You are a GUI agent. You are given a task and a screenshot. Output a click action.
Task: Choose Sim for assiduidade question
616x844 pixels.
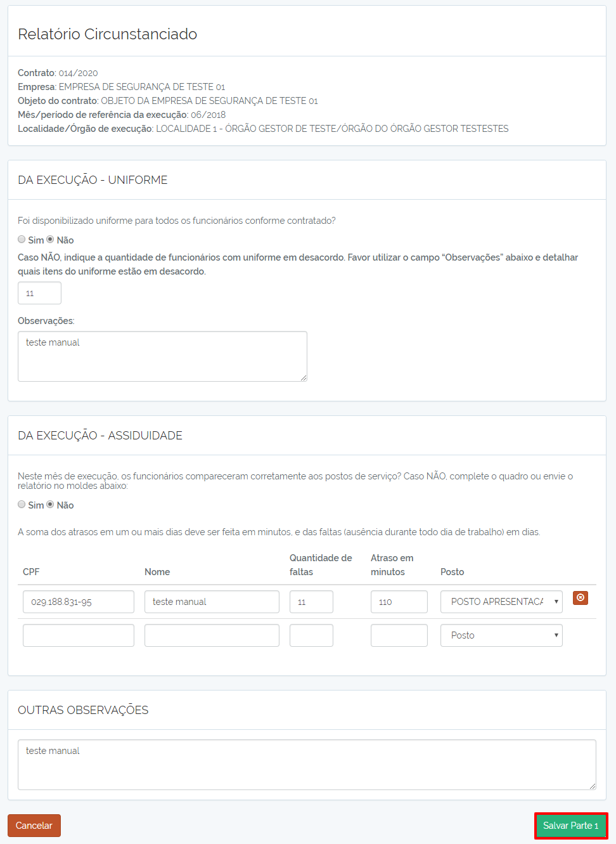(x=22, y=504)
